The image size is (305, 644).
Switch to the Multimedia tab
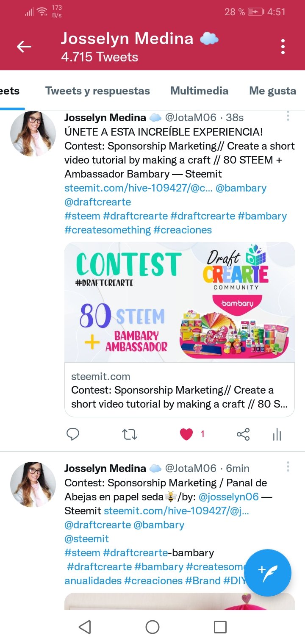tap(199, 91)
